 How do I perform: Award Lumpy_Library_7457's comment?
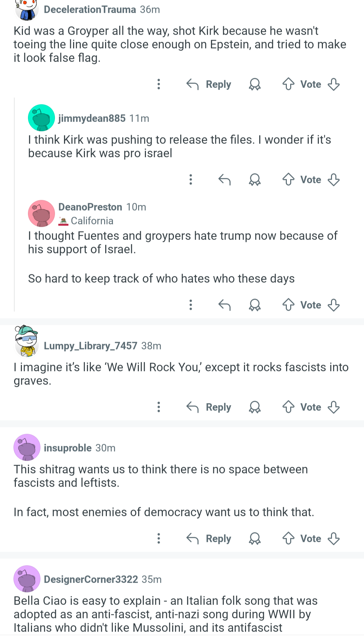pyautogui.click(x=255, y=407)
